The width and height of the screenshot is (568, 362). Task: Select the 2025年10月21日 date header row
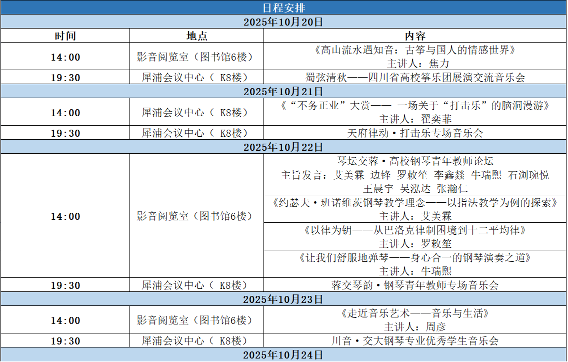pyautogui.click(x=284, y=91)
